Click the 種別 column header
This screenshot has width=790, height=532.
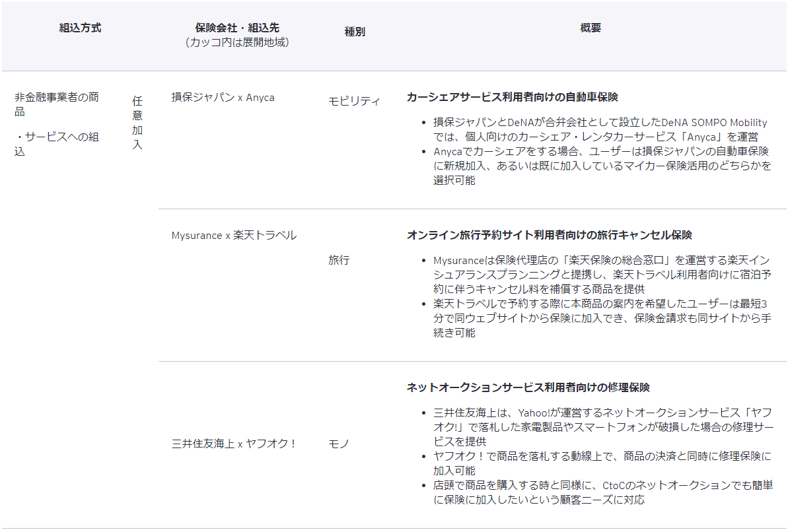pyautogui.click(x=355, y=32)
